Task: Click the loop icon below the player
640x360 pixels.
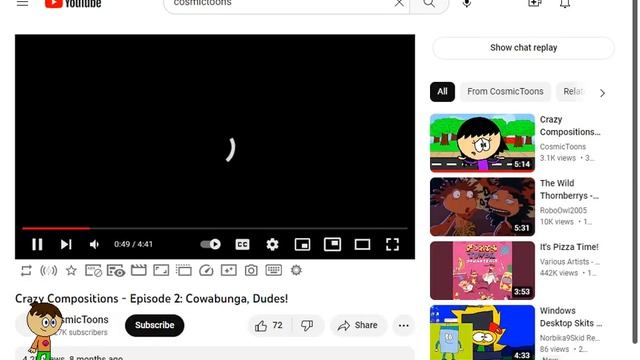Action: coord(26,270)
